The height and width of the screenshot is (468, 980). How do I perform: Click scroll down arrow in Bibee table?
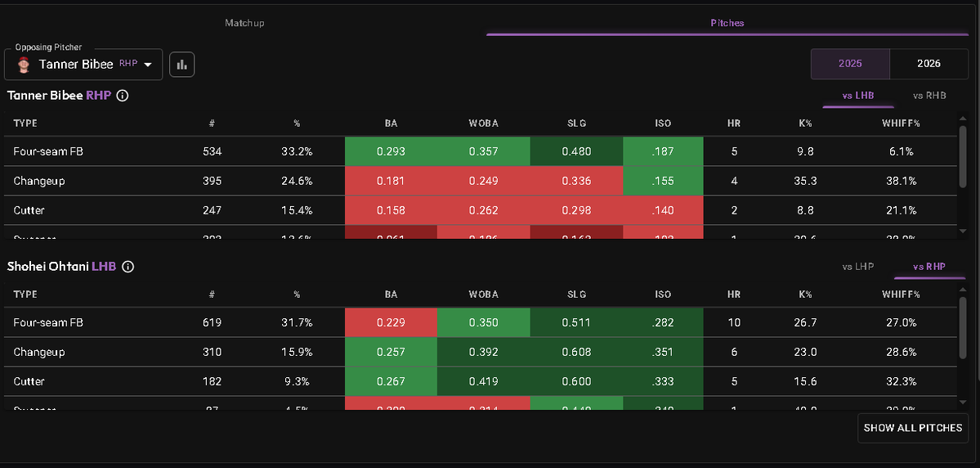pos(963,230)
